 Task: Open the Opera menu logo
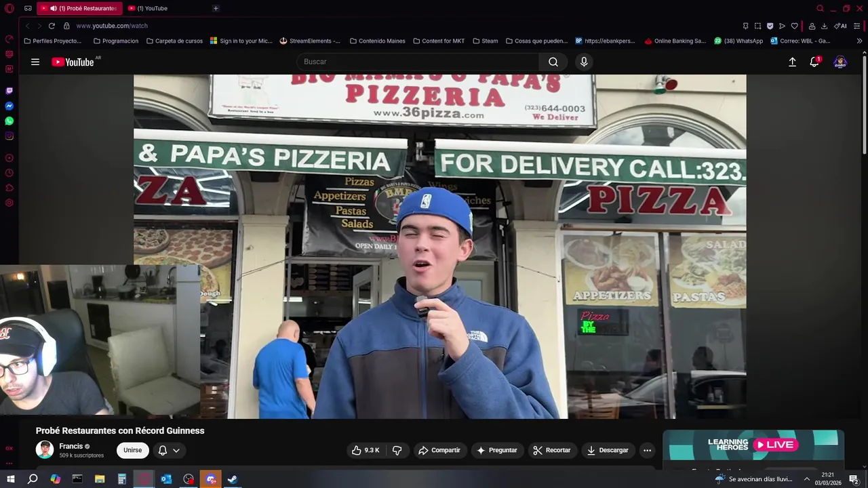tap(9, 8)
